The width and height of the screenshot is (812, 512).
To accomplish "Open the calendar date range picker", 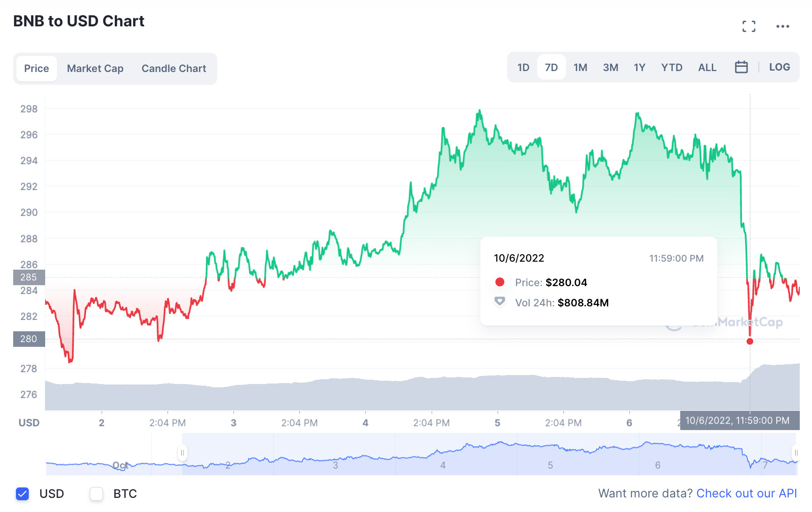I will (741, 67).
